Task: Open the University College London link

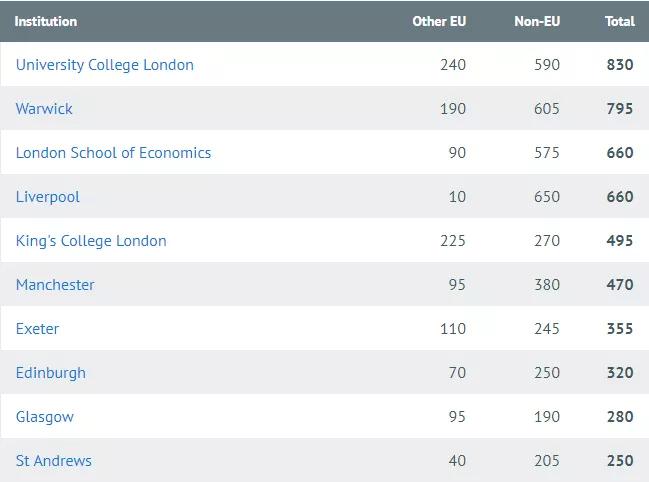Action: [105, 65]
